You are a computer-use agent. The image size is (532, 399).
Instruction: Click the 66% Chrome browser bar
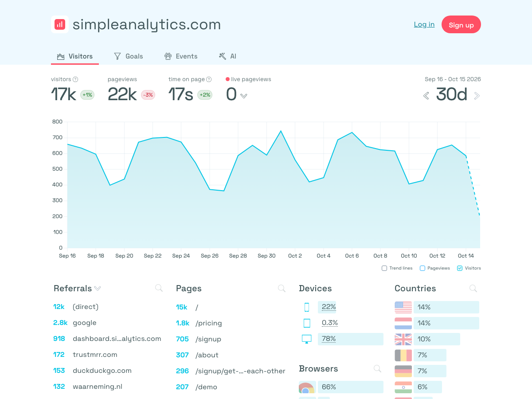click(x=351, y=387)
